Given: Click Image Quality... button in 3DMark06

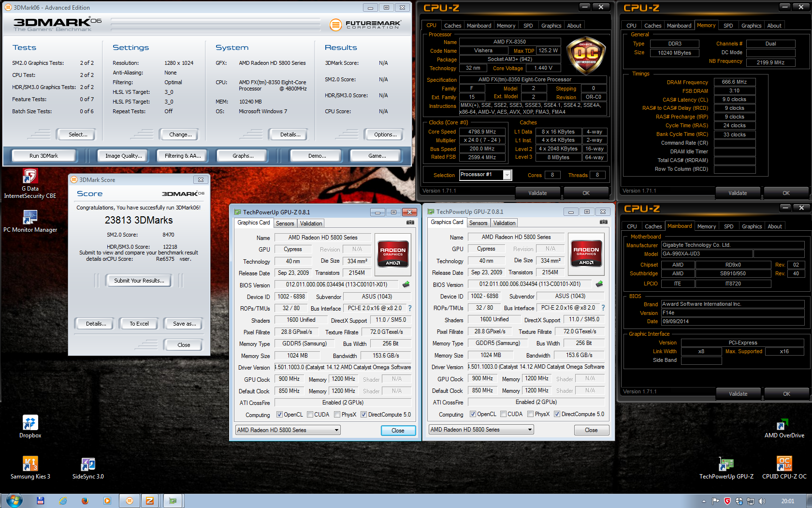Looking at the screenshot, I should point(124,156).
